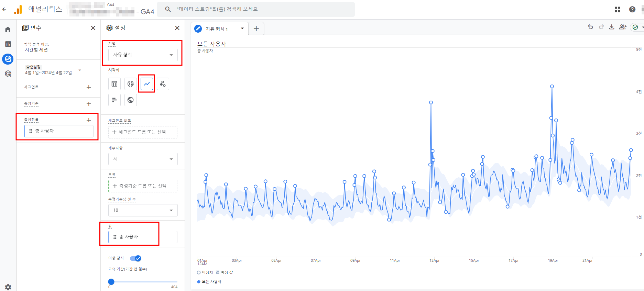644x291 pixels.
Task: Adjust the 교육 기간 slider handle
Action: pyautogui.click(x=111, y=282)
